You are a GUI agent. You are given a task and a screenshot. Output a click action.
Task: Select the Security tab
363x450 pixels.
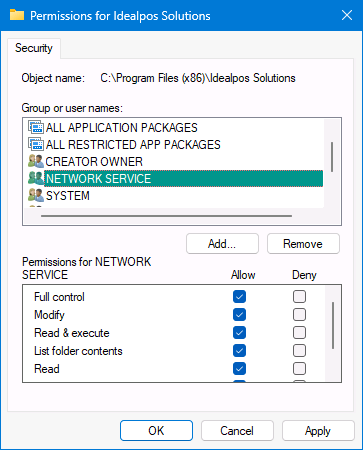34,48
